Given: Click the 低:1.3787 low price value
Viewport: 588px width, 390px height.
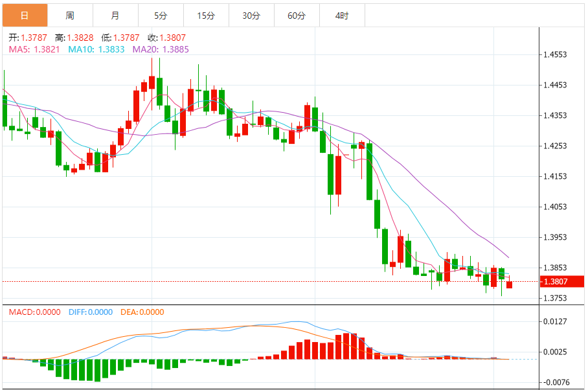Looking at the screenshot, I should click(120, 38).
